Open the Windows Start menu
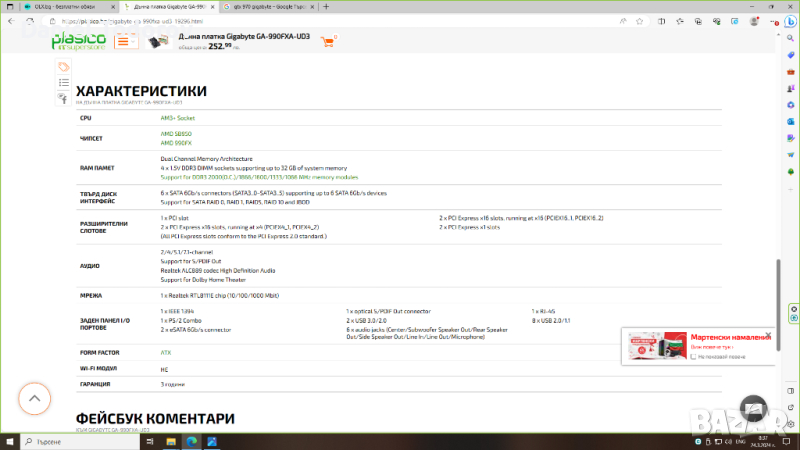This screenshot has width=800, height=450. (x=10, y=441)
